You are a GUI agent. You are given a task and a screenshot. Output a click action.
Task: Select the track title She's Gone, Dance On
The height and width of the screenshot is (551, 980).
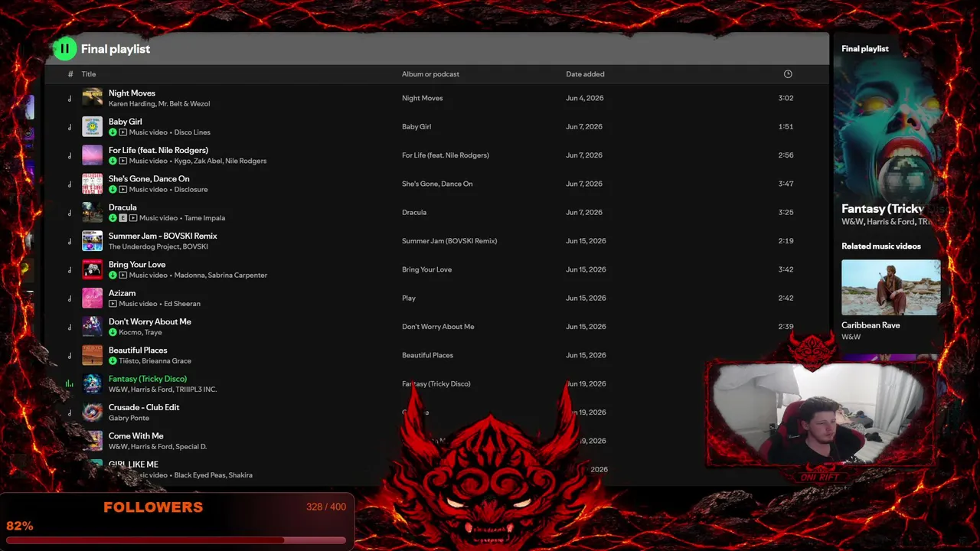click(149, 178)
